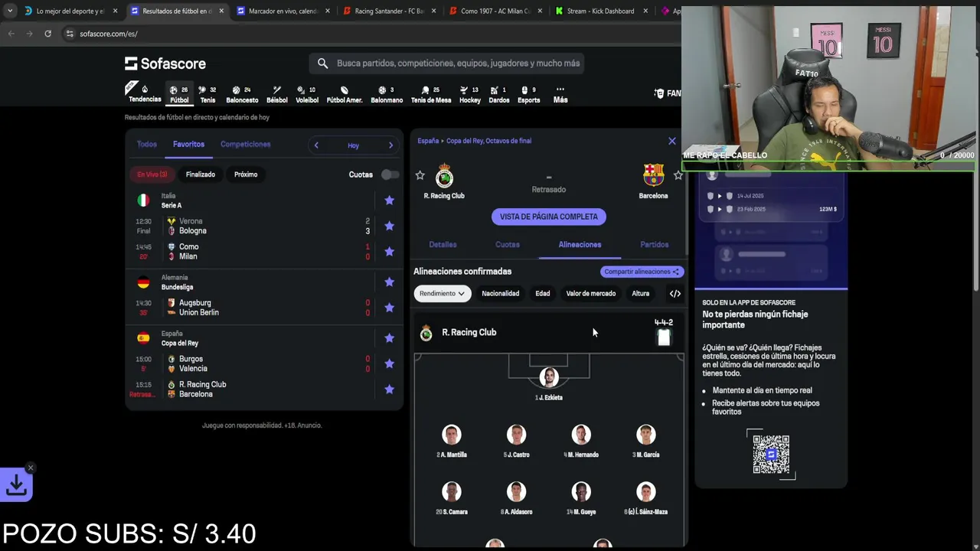Switch to the Kick Dashboard browser tab
980x551 pixels.
tap(603, 11)
